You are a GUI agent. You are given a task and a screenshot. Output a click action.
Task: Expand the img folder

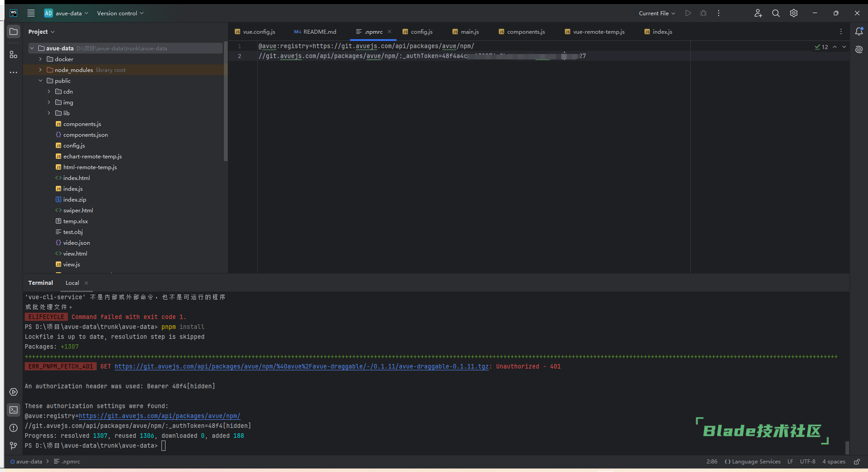coord(49,102)
